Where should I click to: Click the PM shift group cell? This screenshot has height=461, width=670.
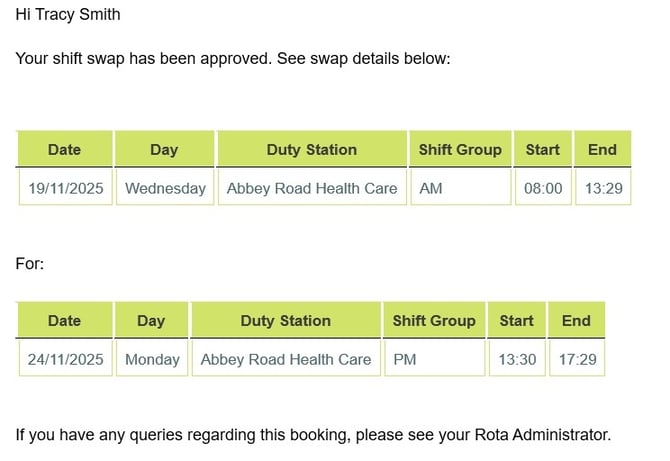coord(434,359)
